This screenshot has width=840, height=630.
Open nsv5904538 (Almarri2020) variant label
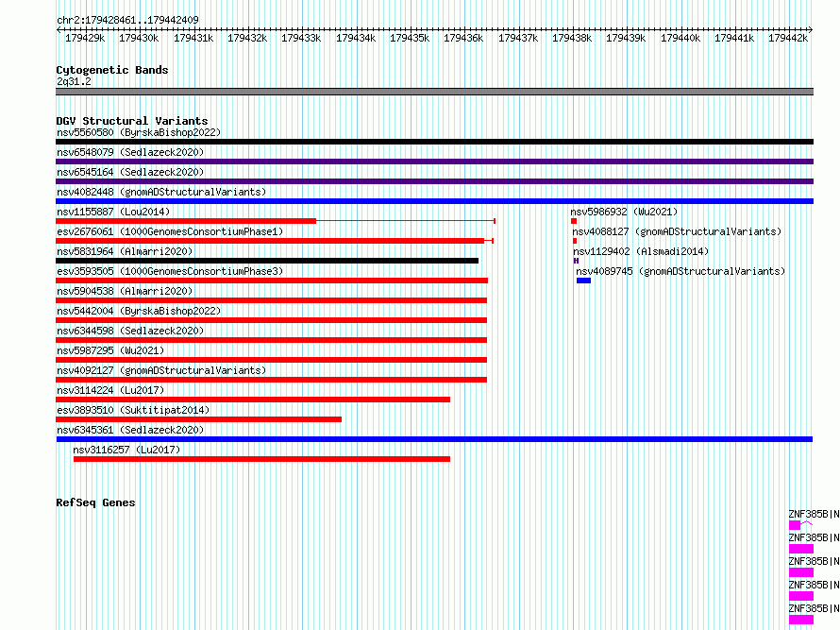click(125, 291)
